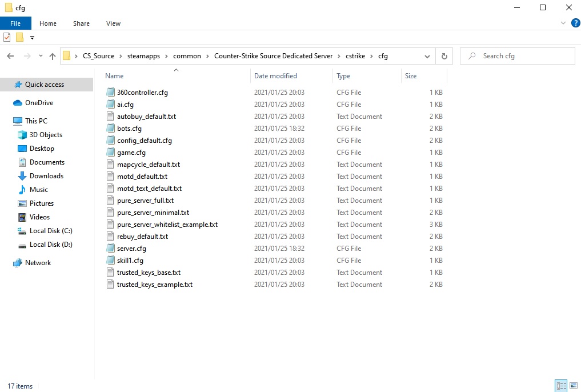Select pure_server_whitelist_example.txt file icon
This screenshot has width=581, height=392.
110,225
